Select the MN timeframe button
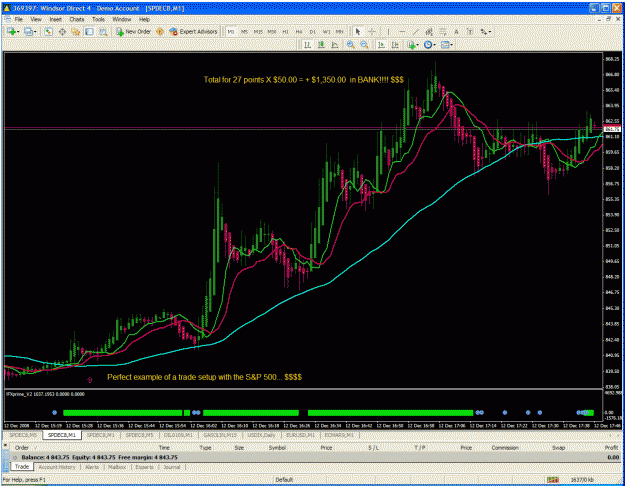This screenshot has height=486, width=625. [x=340, y=31]
